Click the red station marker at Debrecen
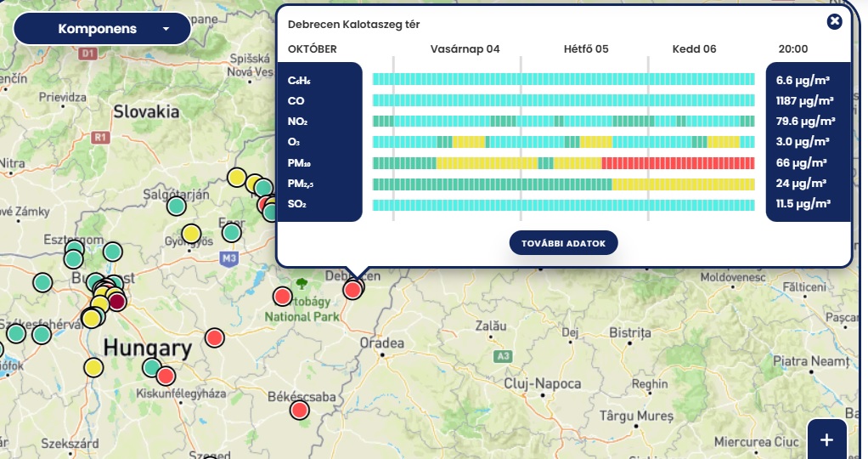Screen dimensions: 868x459 (352, 290)
